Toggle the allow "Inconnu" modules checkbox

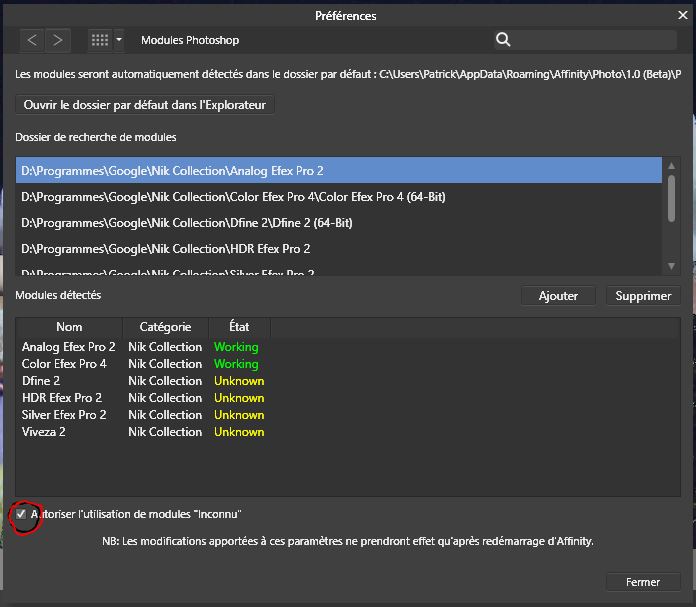coord(21,514)
